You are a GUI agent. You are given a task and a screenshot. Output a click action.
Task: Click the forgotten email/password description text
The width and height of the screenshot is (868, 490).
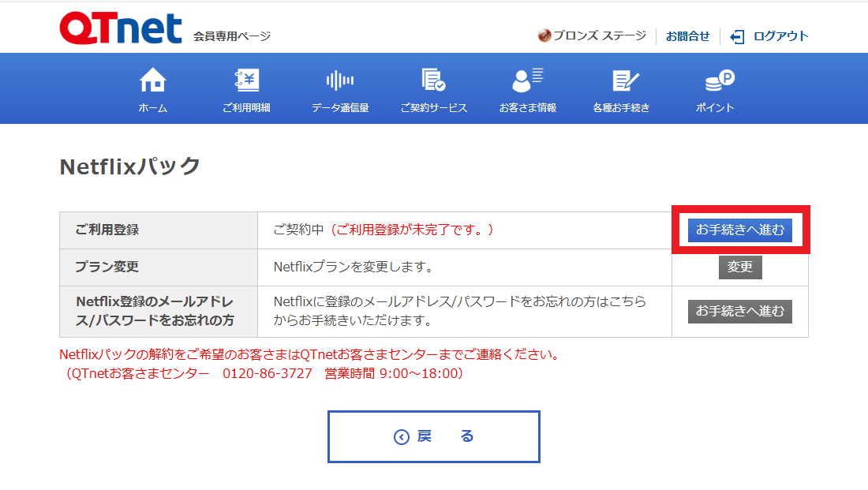pyautogui.click(x=460, y=311)
